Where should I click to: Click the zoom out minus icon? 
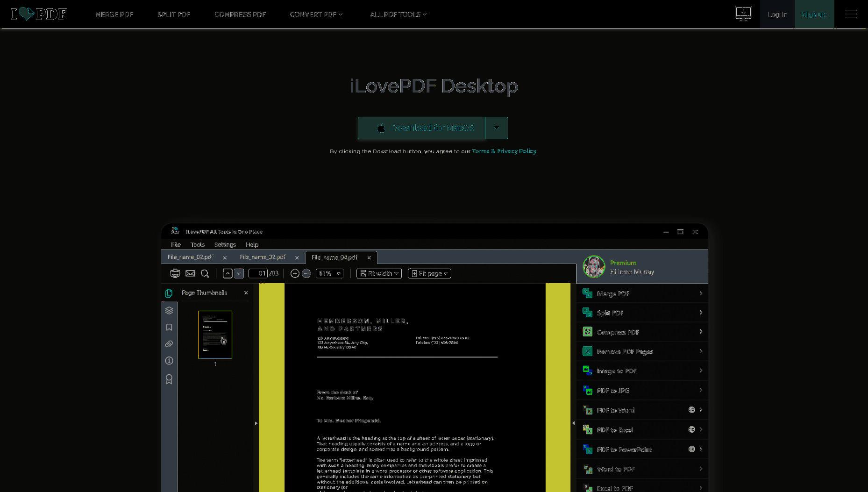(x=306, y=273)
